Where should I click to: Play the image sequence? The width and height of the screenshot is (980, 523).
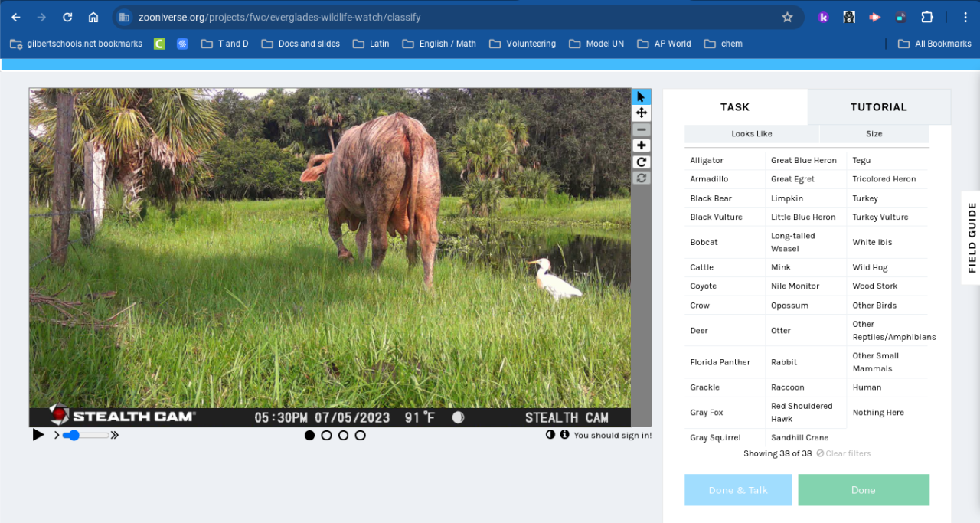(38, 435)
